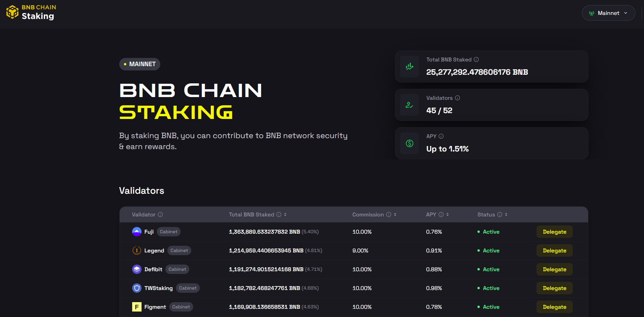Click the Defibit validator logo
Viewport: 644px width, 317px height.
click(x=136, y=269)
